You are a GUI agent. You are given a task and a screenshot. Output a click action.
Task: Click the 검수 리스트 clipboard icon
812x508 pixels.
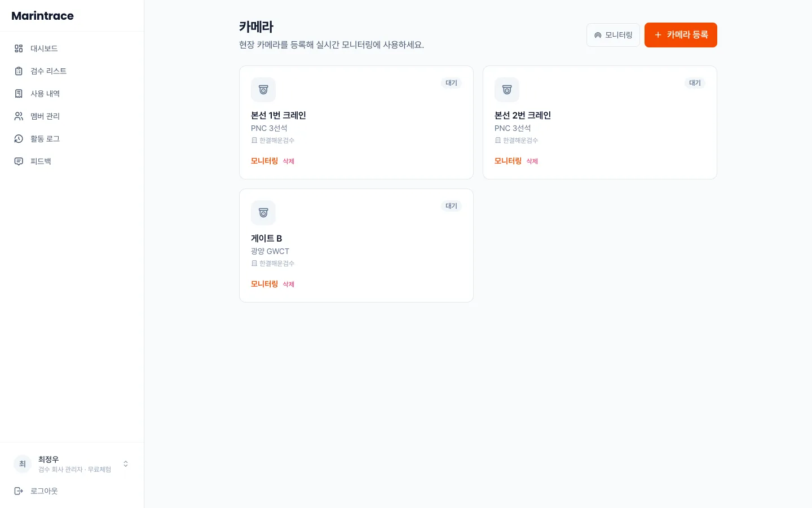[x=19, y=71]
